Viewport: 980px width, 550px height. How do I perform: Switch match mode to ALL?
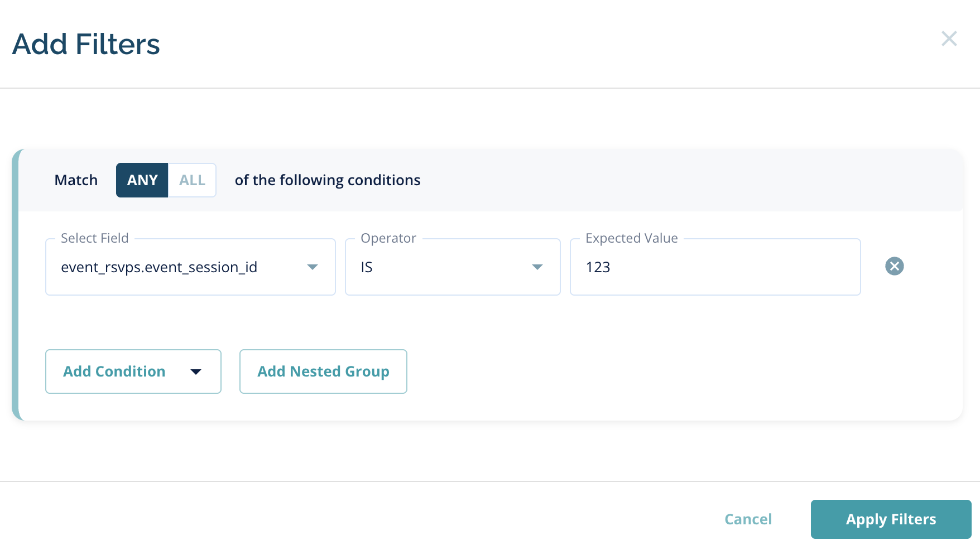(192, 180)
